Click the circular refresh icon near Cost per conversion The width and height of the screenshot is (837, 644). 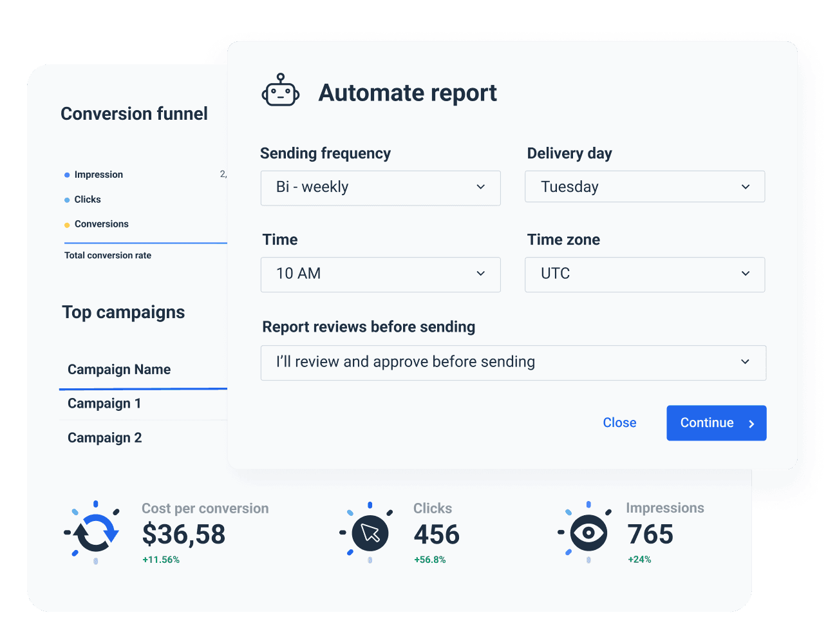tap(94, 532)
